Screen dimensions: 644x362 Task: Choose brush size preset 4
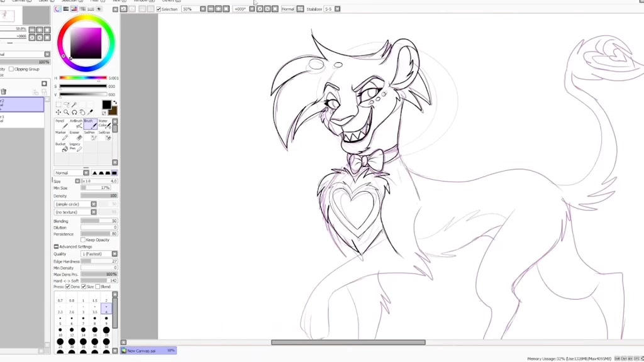click(106, 309)
